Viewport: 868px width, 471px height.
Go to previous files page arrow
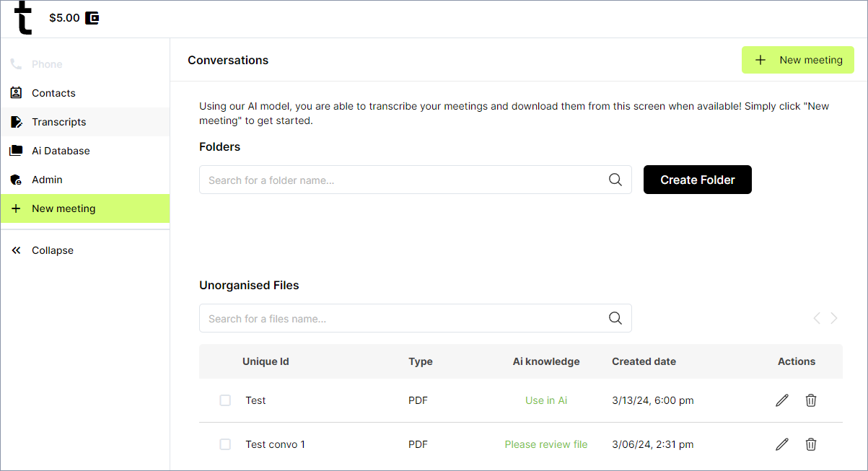(817, 318)
